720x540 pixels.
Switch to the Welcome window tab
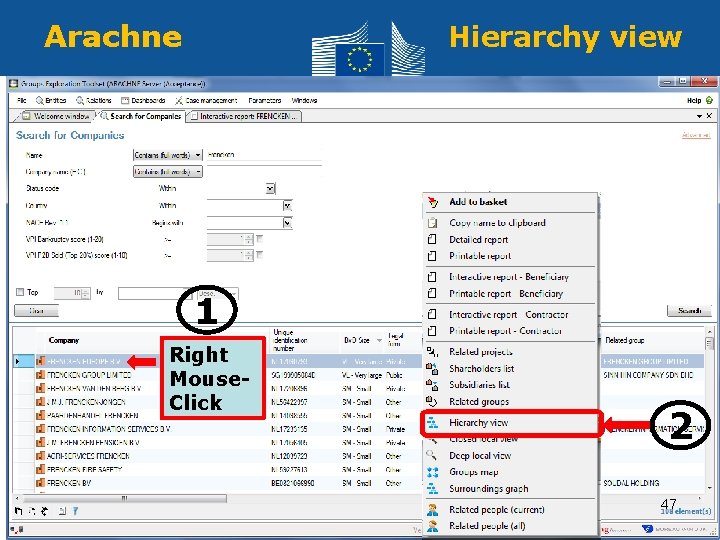click(x=55, y=116)
